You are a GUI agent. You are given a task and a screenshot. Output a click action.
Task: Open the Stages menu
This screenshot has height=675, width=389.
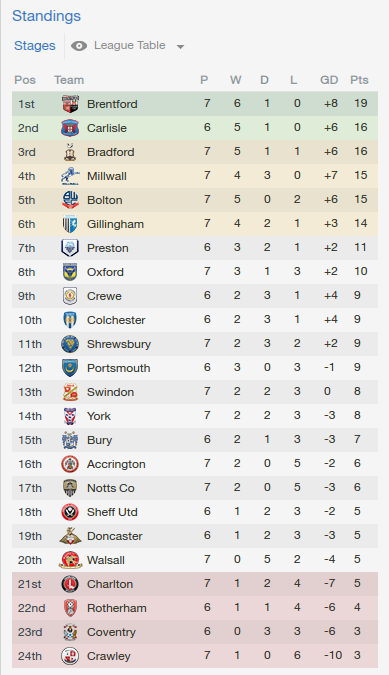[35, 46]
